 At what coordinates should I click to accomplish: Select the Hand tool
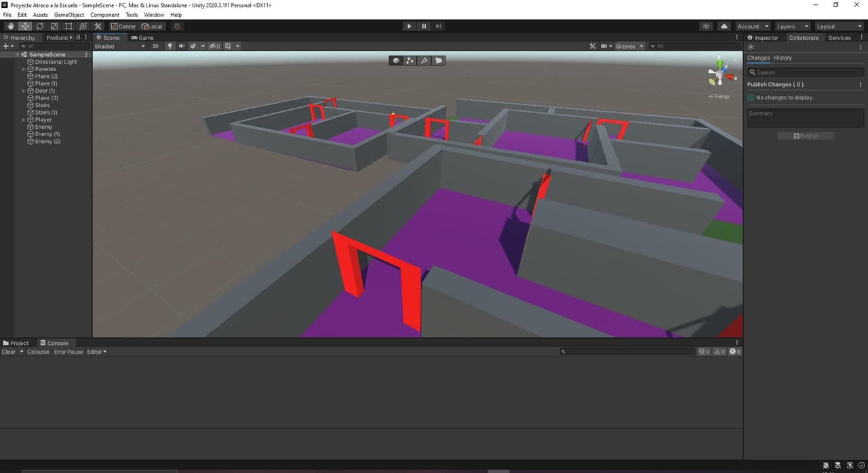pos(10,26)
